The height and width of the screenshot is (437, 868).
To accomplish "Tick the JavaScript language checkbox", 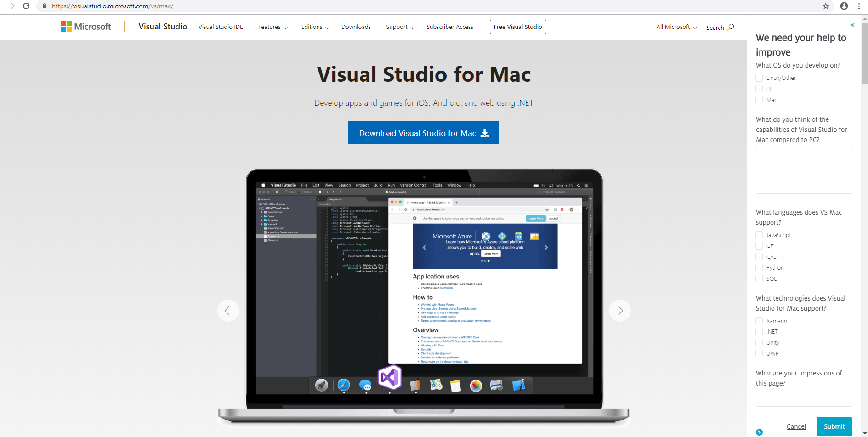I will point(759,235).
